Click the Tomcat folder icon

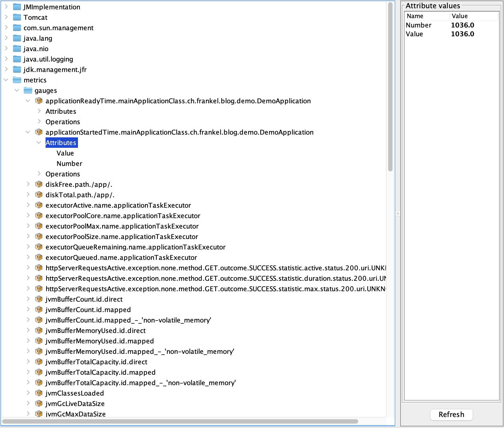[17, 17]
